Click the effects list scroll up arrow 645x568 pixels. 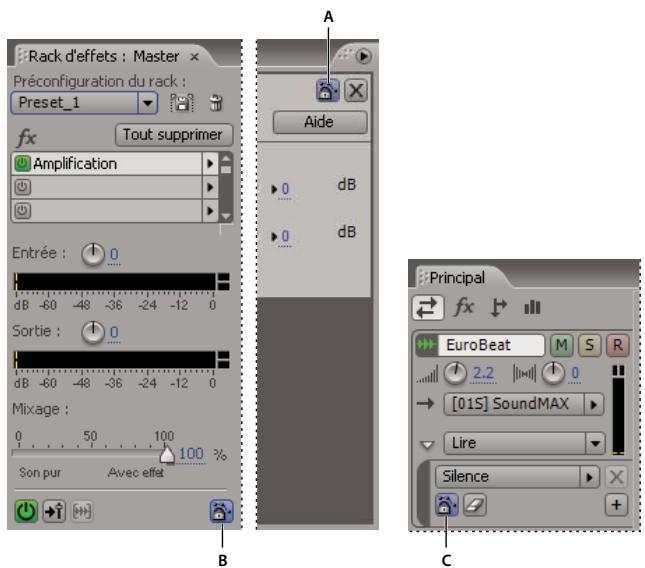coord(226,158)
